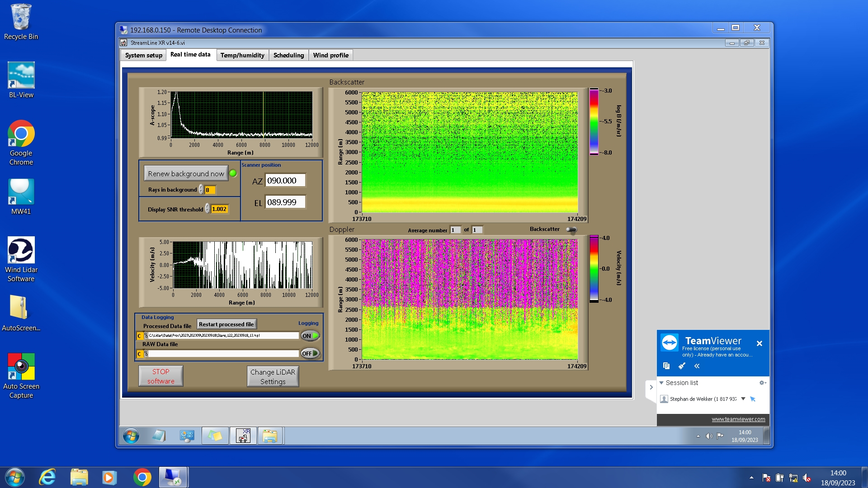Click the TeamViewer file transfer icon
The width and height of the screenshot is (868, 488).
click(x=666, y=366)
